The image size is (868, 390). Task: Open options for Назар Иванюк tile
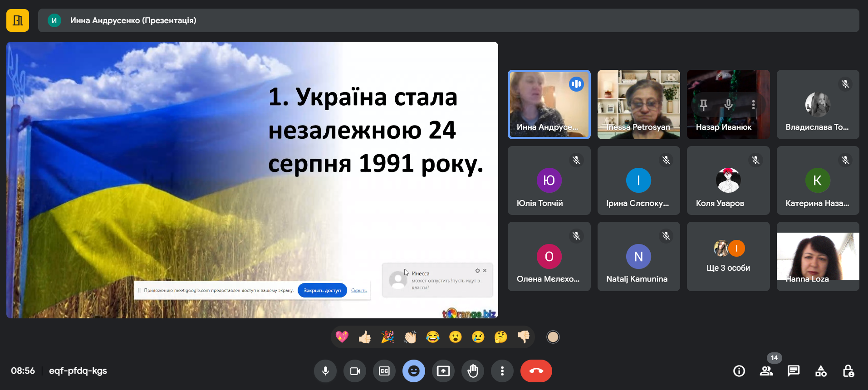coord(753,105)
